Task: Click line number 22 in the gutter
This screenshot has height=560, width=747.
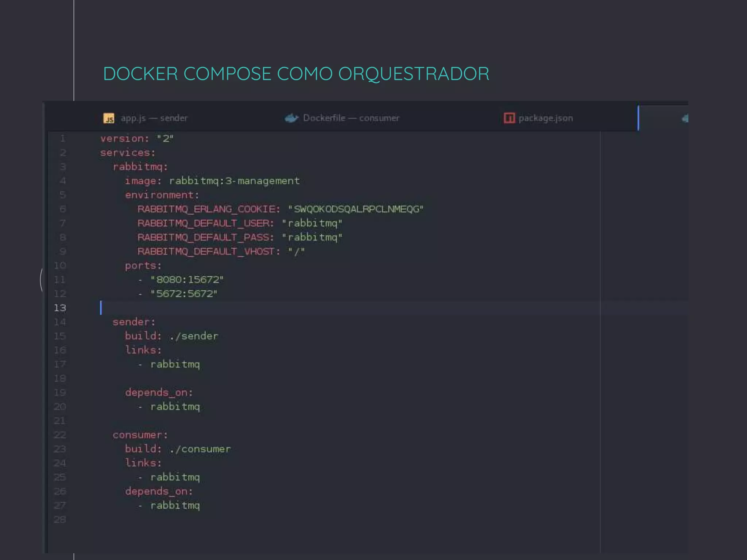Action: (x=60, y=435)
